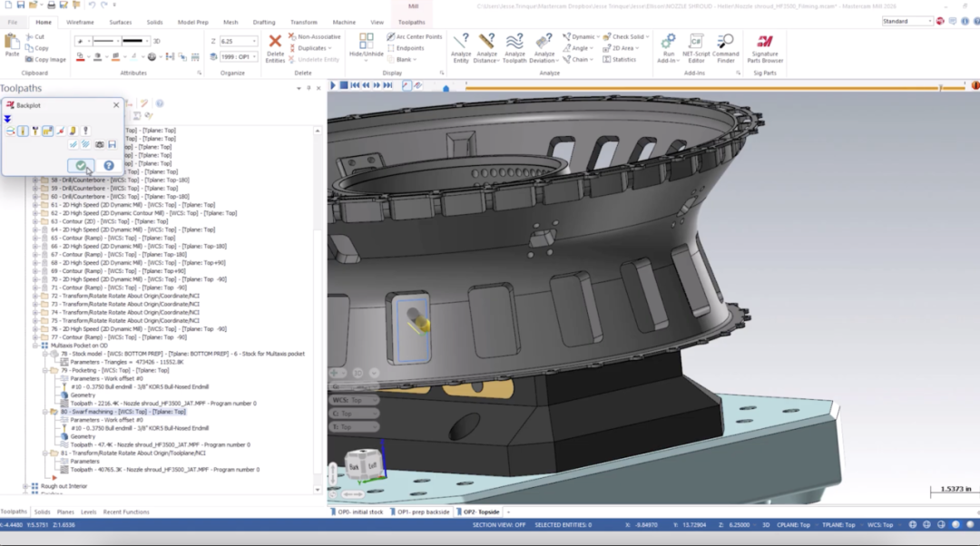Confirm Backplot with the green checkmark button
This screenshot has height=546, width=980.
click(x=81, y=166)
